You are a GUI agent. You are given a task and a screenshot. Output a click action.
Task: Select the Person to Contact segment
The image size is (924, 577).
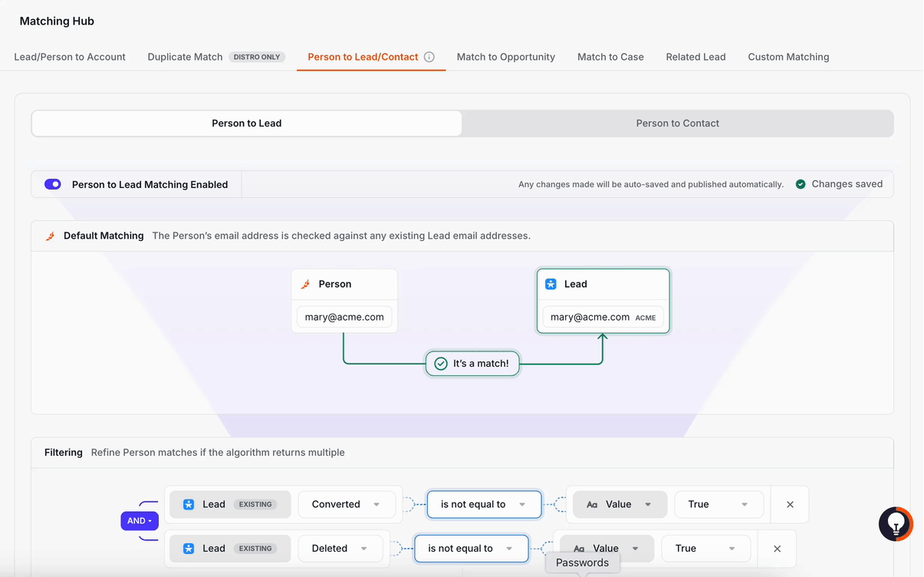tap(678, 124)
